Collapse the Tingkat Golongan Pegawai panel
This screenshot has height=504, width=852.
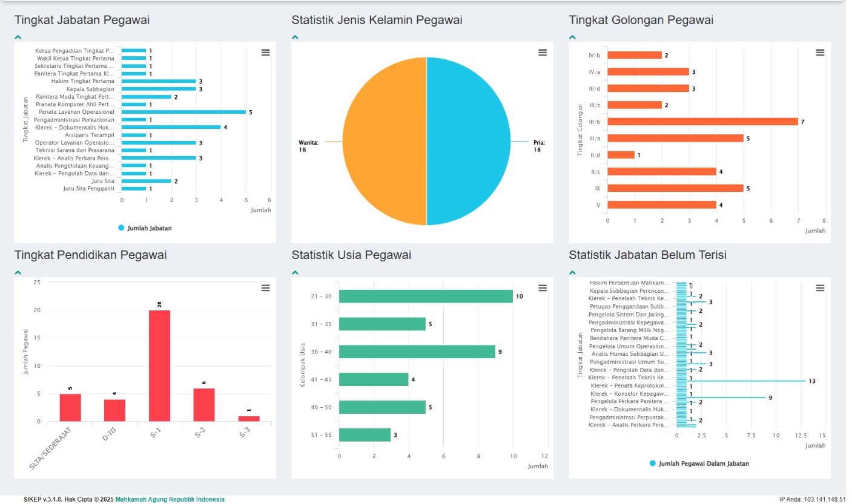click(x=573, y=37)
